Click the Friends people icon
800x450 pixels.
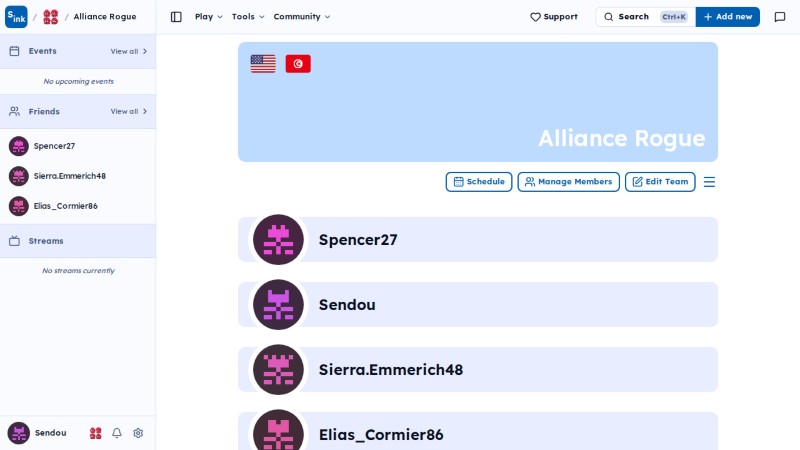click(14, 111)
